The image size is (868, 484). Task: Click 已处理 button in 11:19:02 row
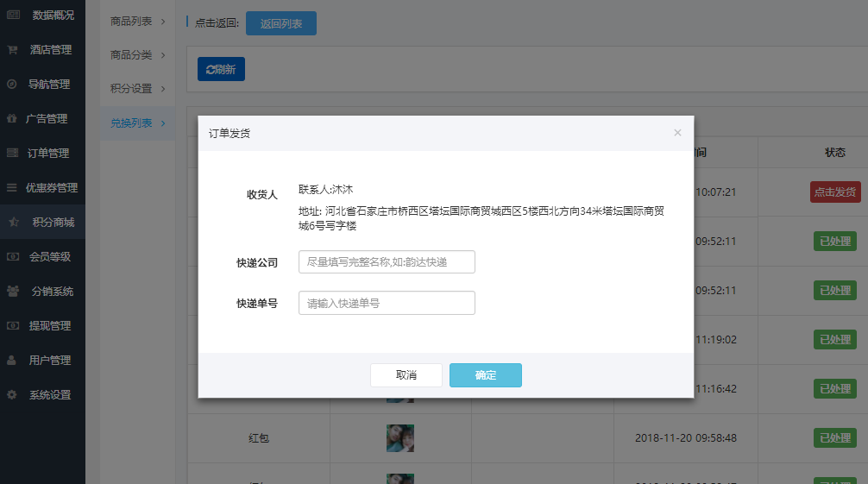click(835, 339)
